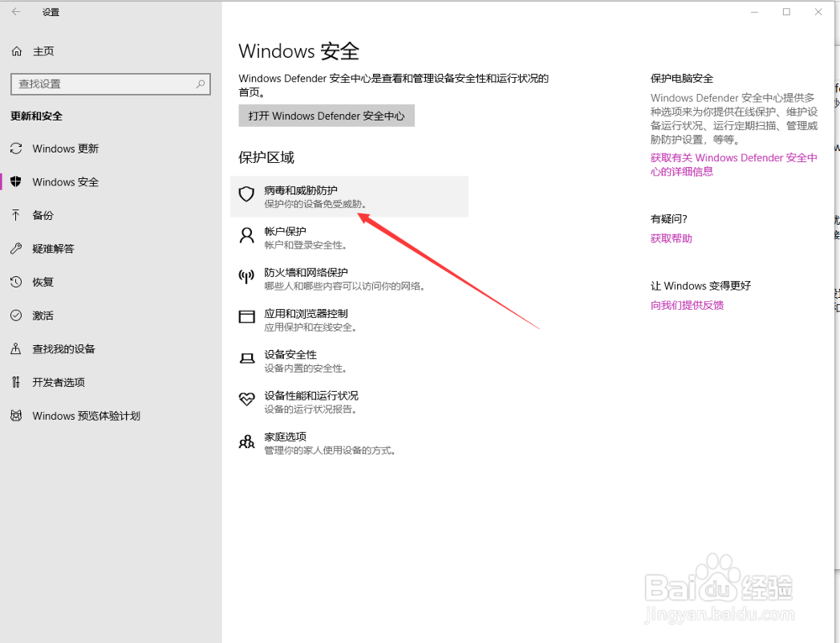The image size is (840, 643).
Task: Click the home icon beside 主页
Action: coord(17,51)
